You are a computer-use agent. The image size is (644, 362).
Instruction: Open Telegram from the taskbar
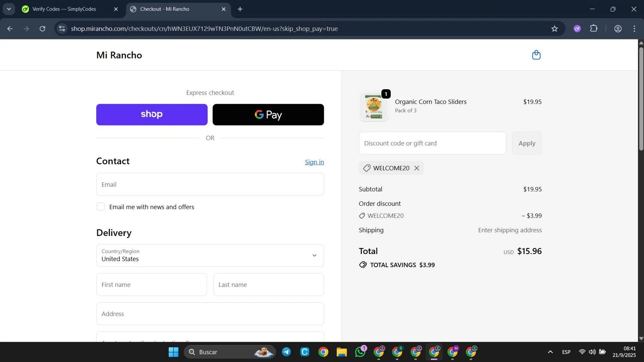(x=286, y=352)
